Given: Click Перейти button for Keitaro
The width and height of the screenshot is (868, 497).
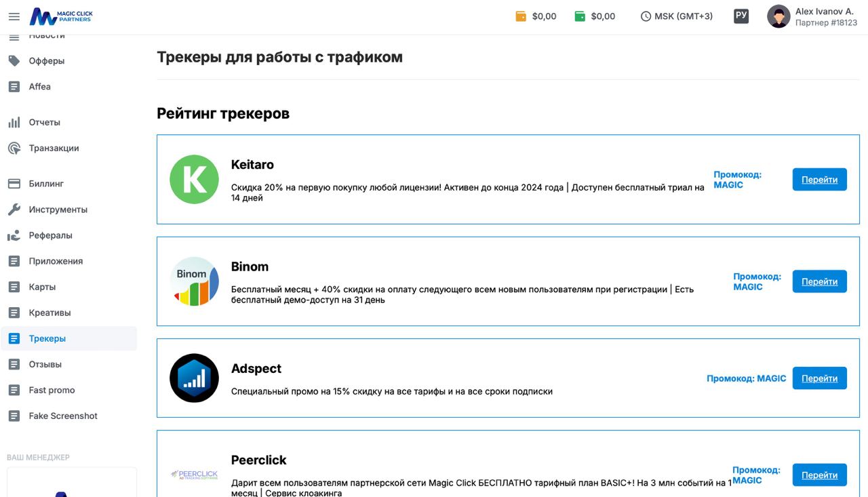Looking at the screenshot, I should pyautogui.click(x=819, y=180).
